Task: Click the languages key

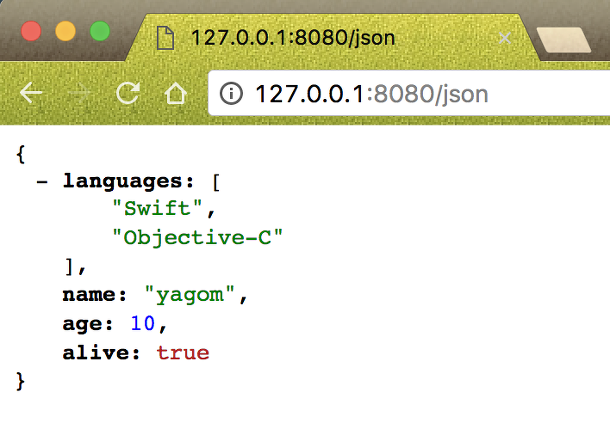Action: point(123,182)
